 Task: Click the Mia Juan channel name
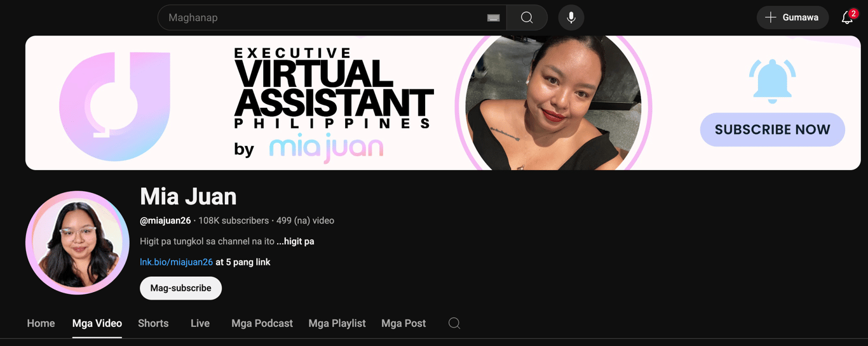pyautogui.click(x=188, y=197)
